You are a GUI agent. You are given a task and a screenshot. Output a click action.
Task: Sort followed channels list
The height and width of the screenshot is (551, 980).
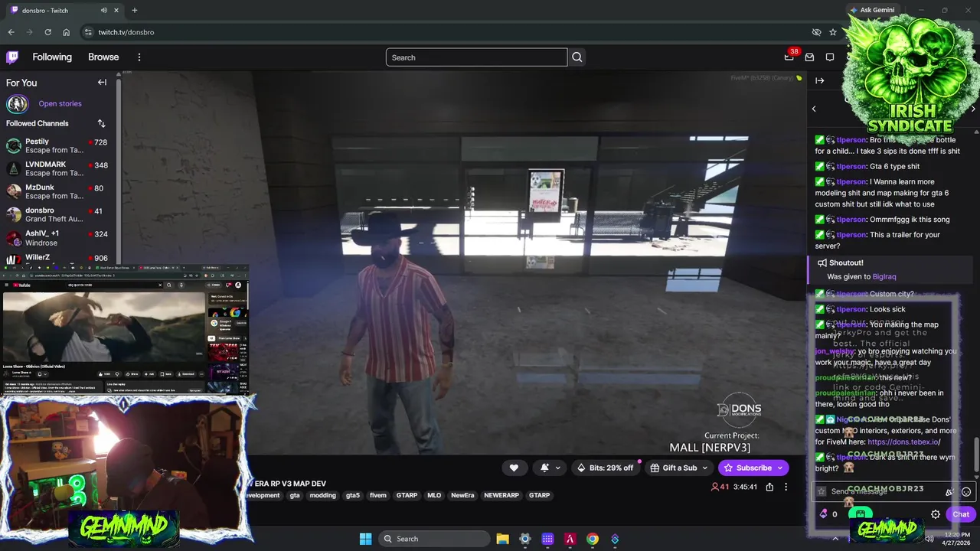coord(101,123)
